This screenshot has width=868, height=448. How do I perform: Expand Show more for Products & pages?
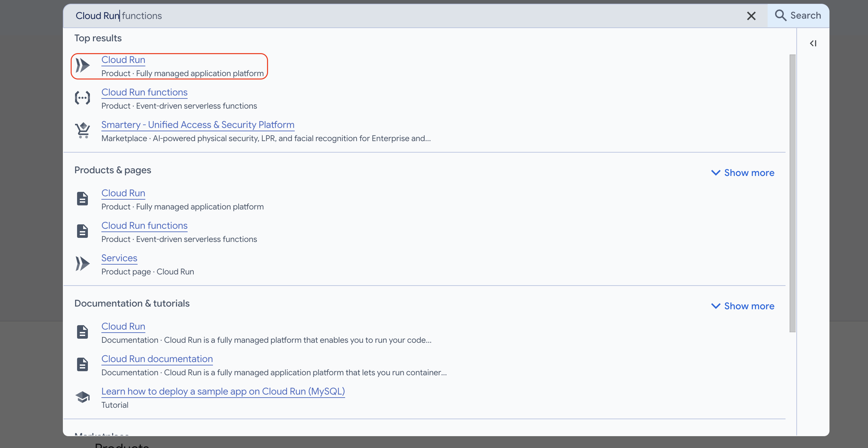(x=743, y=173)
